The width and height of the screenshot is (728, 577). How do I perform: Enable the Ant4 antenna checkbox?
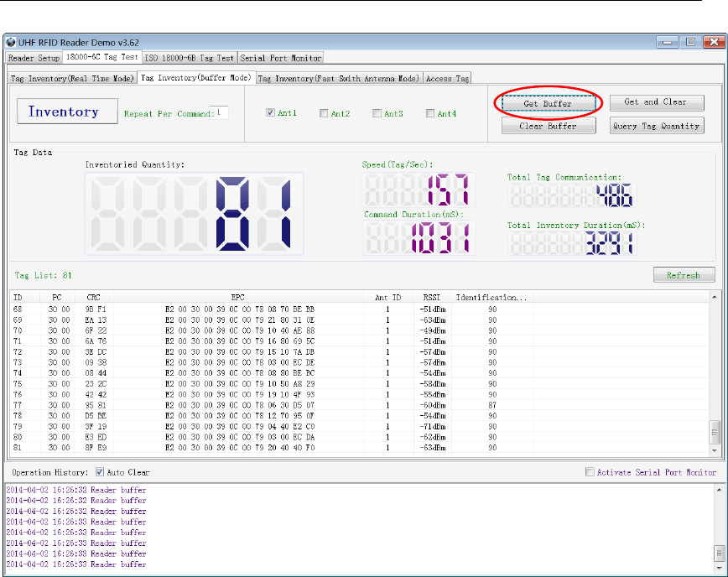click(430, 114)
